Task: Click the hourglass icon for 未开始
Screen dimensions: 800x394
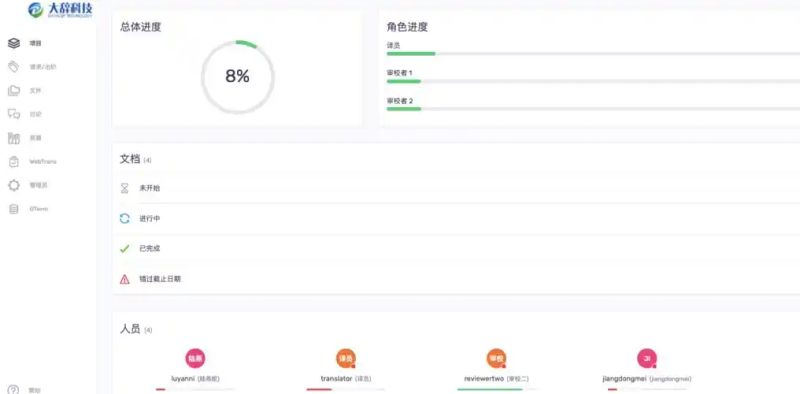Action: [124, 188]
